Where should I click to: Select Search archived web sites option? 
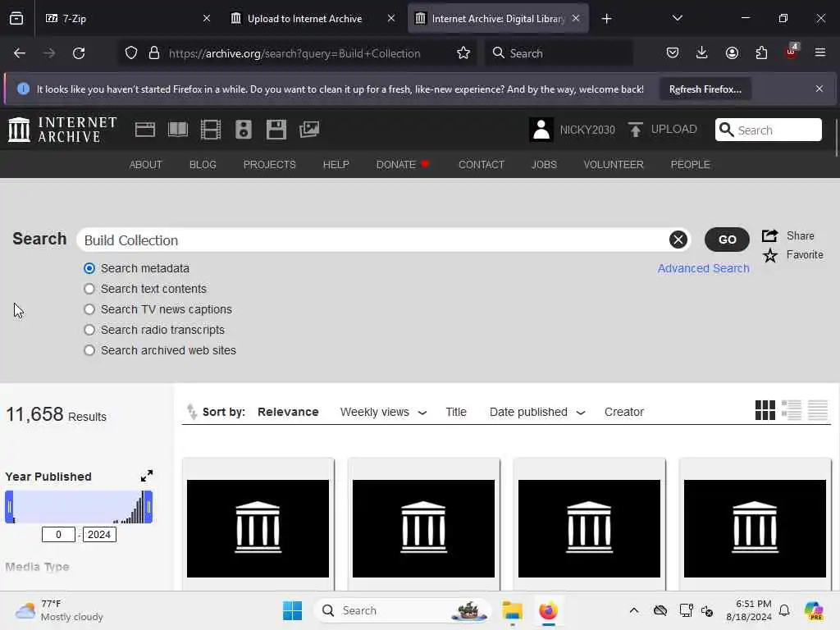[89, 350]
